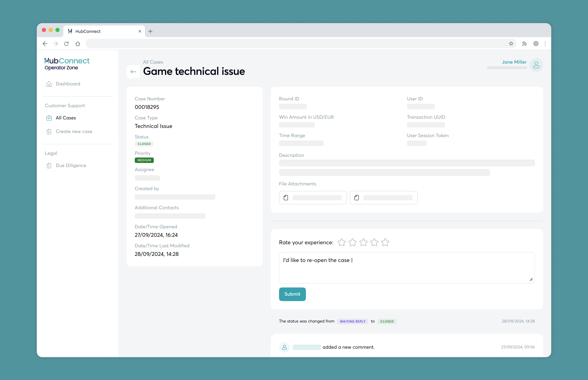This screenshot has width=588, height=380.
Task: Select the HubConnect browser tab
Action: click(x=104, y=31)
